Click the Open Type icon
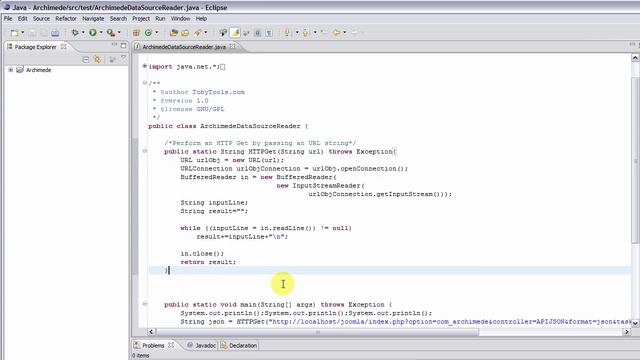This screenshot has width=640, height=360. tap(173, 33)
